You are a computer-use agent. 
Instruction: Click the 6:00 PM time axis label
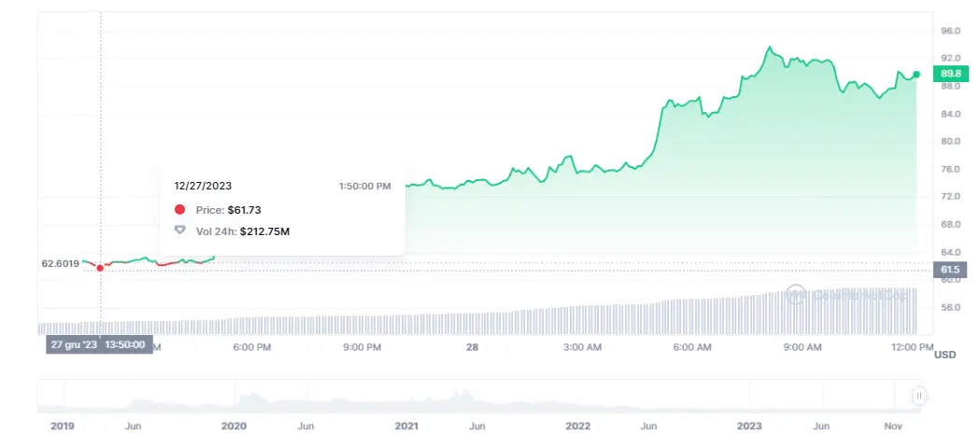(x=251, y=347)
